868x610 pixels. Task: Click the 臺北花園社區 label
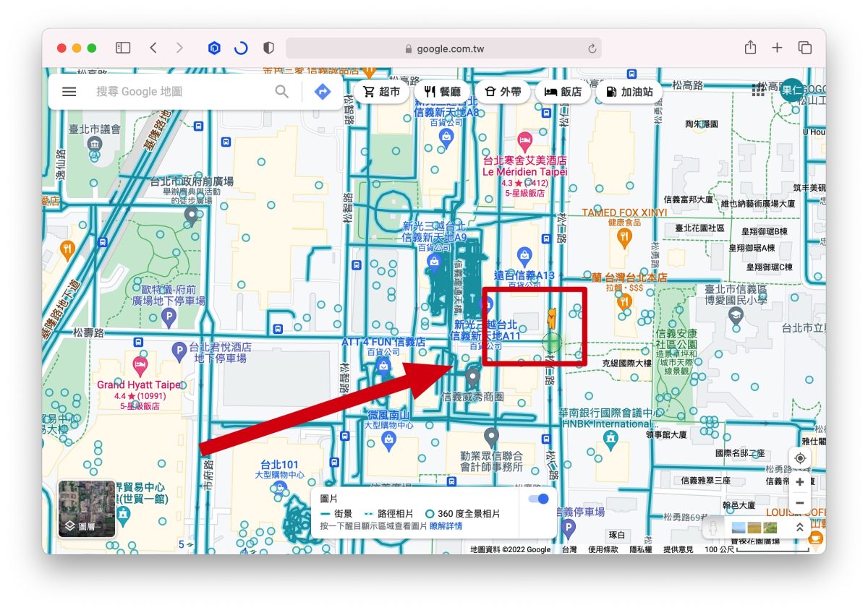[699, 228]
